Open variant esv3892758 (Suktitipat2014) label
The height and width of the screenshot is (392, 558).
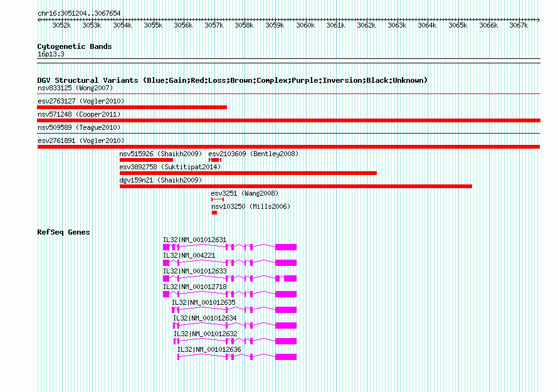(170, 167)
